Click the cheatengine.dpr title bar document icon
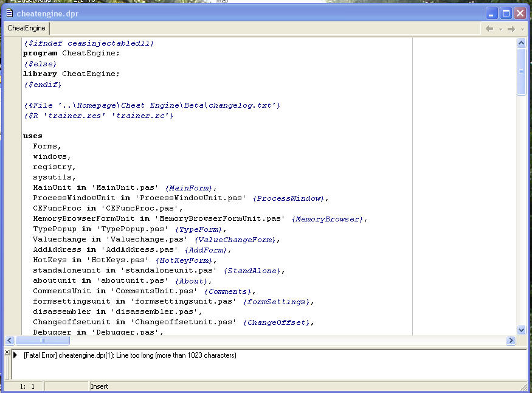Image resolution: width=532 pixels, height=393 pixels. point(9,13)
